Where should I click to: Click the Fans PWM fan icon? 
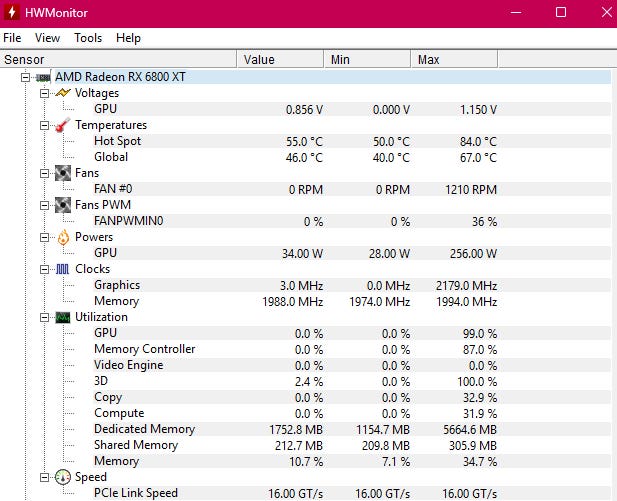tap(63, 205)
